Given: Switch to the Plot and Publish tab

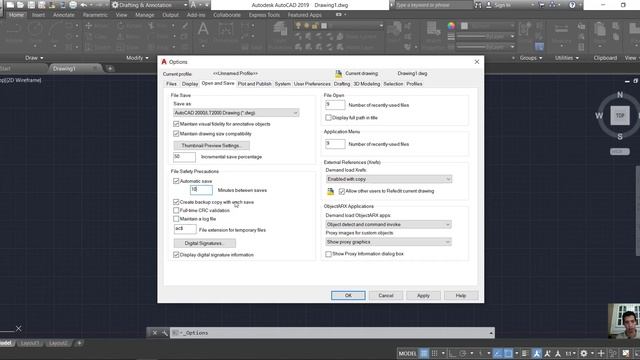Looking at the screenshot, I should 254,84.
